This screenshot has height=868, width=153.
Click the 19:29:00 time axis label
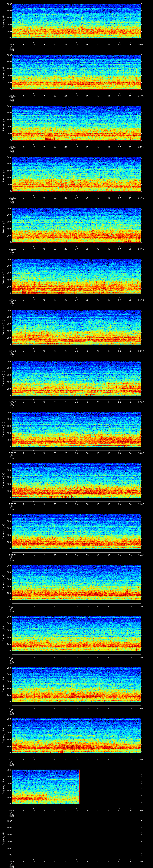pos(12,555)
